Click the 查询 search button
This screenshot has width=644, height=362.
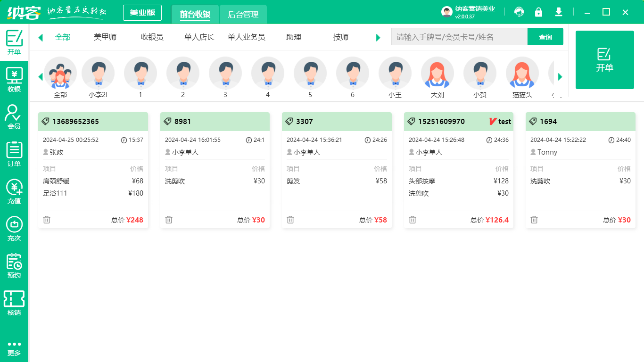tap(545, 36)
